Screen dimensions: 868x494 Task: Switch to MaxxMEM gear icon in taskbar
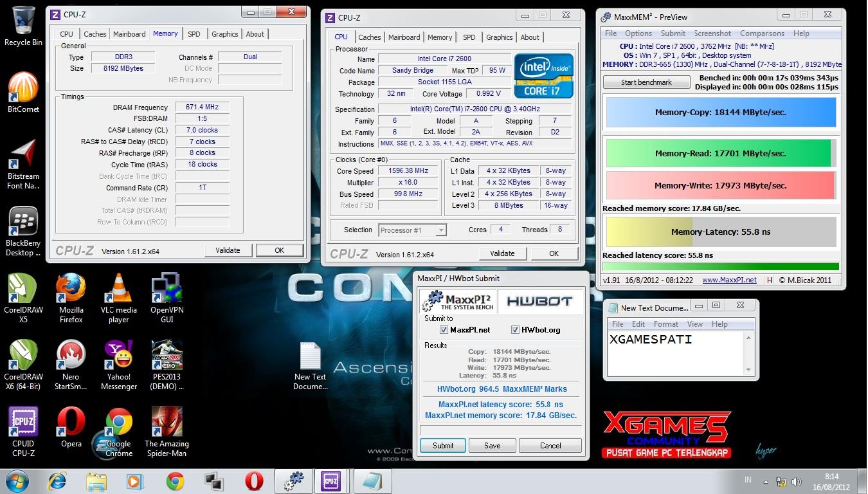294,481
